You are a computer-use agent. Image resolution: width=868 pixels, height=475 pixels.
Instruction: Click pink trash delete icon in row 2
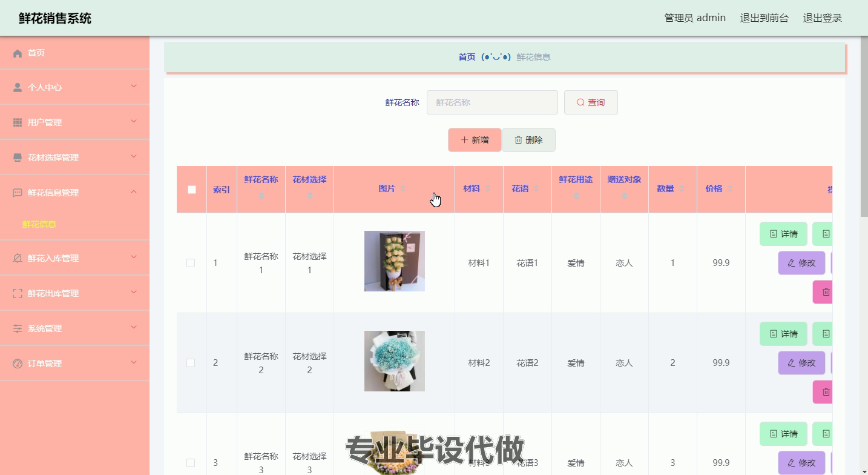coord(826,392)
